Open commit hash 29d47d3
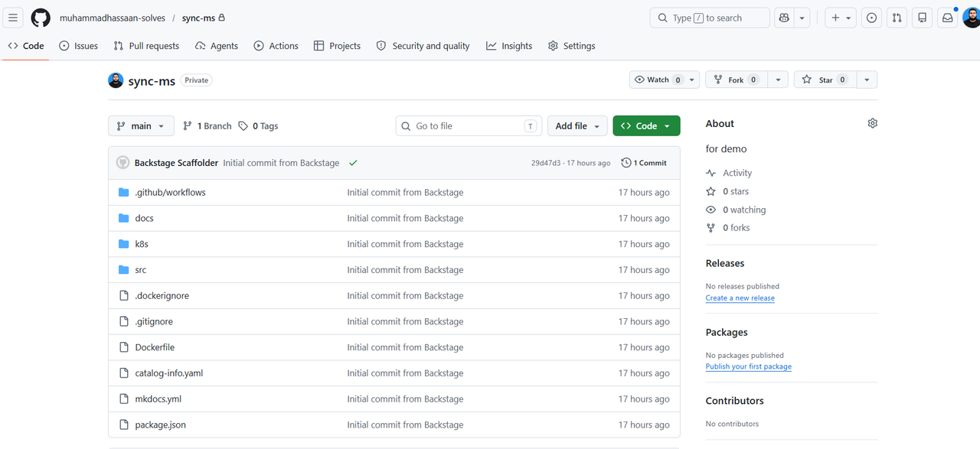This screenshot has width=980, height=449. (546, 163)
